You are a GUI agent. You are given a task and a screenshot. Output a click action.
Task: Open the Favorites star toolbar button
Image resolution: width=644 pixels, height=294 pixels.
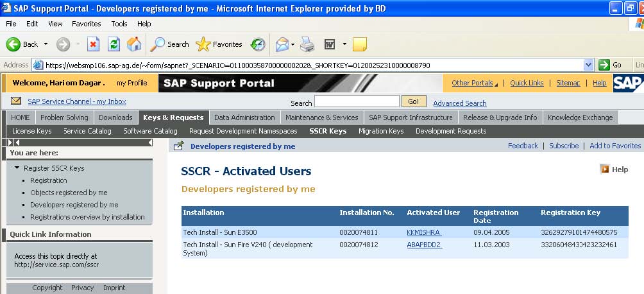(x=219, y=44)
